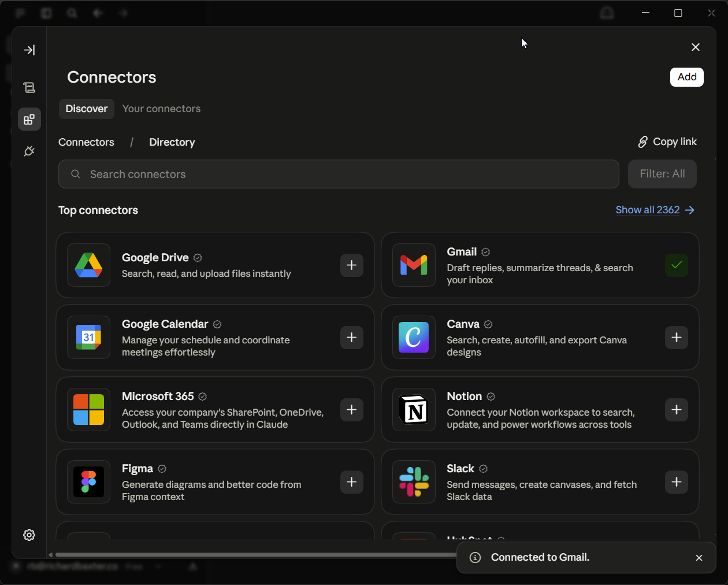
Task: Click the search icon in title bar
Action: [x=72, y=13]
